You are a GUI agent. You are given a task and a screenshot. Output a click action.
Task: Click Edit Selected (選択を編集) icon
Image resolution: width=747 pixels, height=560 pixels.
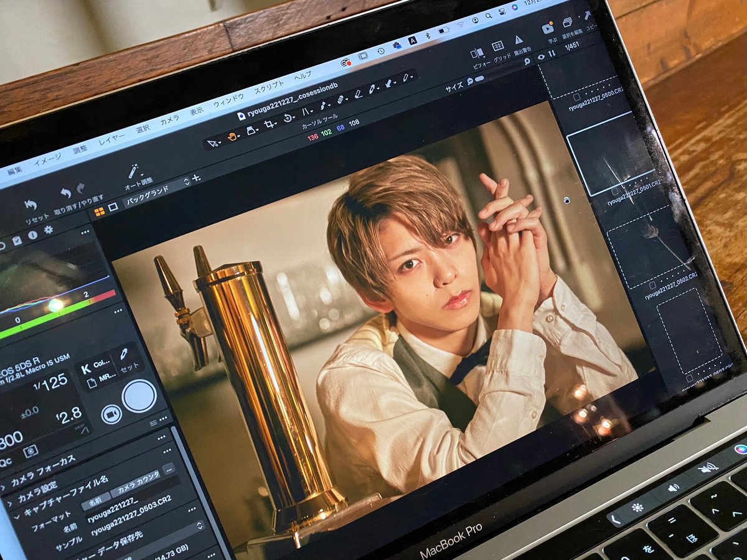point(567,22)
